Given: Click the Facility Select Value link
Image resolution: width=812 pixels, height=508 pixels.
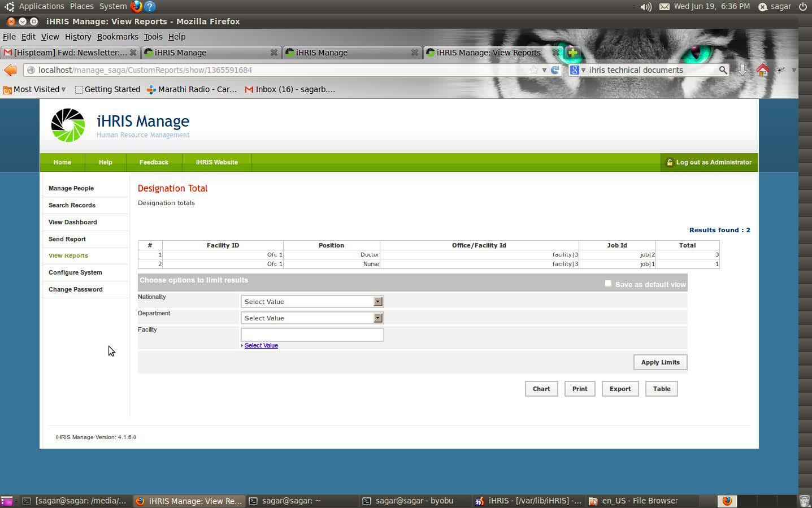Looking at the screenshot, I should [261, 345].
